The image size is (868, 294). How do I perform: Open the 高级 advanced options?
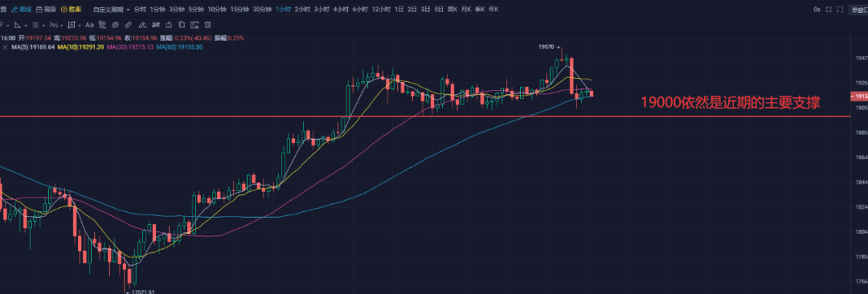[x=45, y=10]
